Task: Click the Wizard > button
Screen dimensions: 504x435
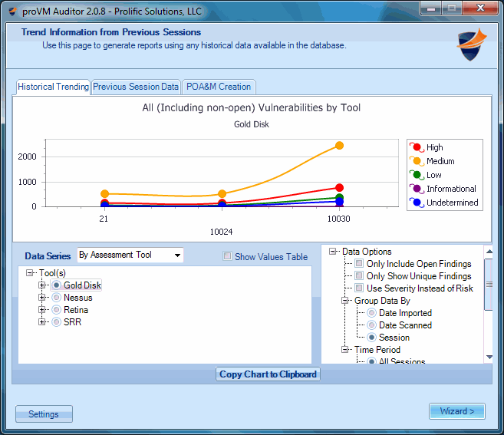Action: click(456, 411)
